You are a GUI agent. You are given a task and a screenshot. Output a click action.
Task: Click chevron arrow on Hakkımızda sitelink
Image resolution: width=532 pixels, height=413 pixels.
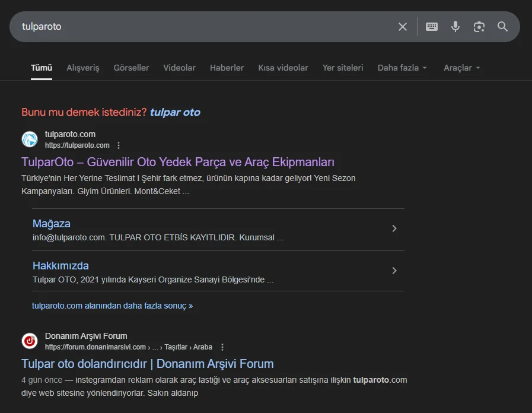coord(394,271)
